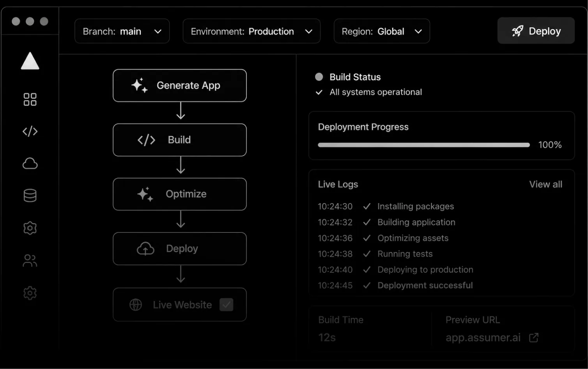Select the Deploy pipeline step

point(180,248)
